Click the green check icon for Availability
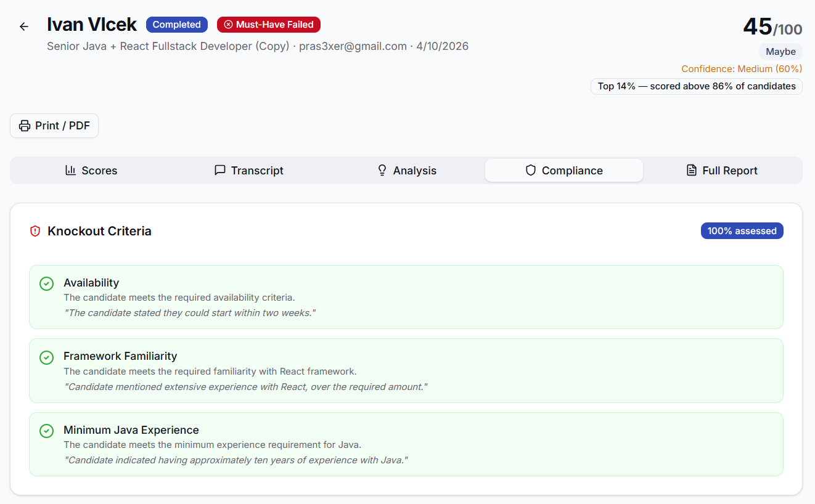The image size is (815, 504). coord(46,283)
